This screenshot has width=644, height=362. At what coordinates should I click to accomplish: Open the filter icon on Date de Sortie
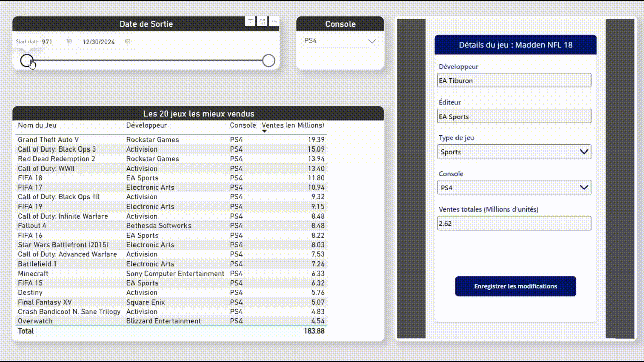250,21
